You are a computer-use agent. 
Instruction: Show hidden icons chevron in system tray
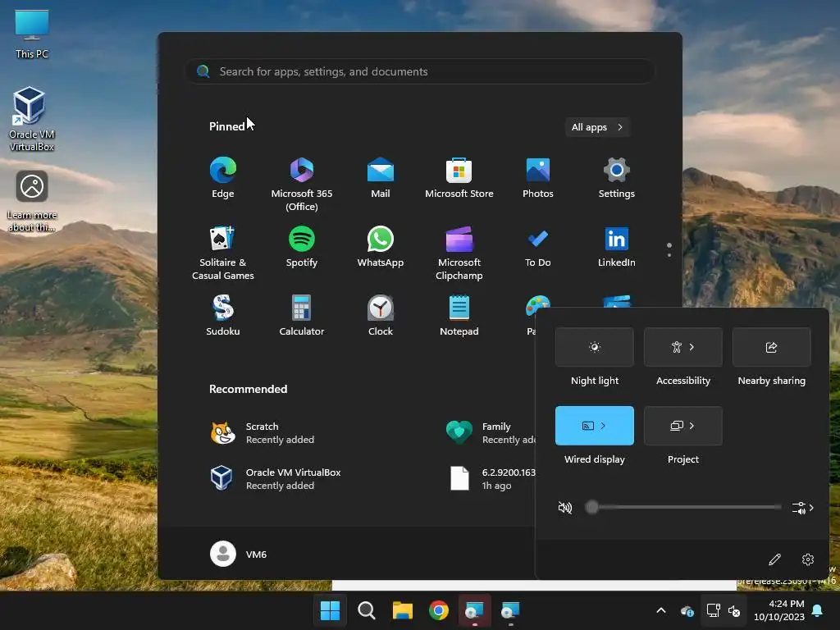tap(661, 610)
